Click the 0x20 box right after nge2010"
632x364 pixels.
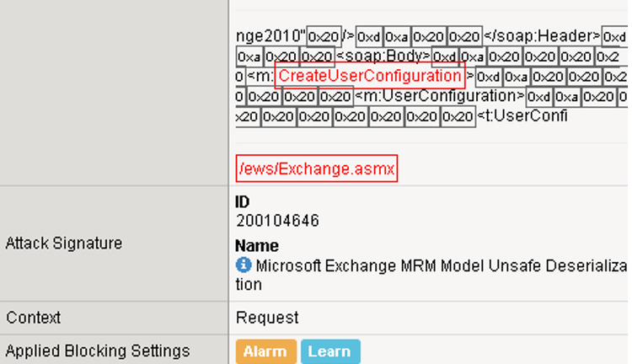click(x=324, y=36)
